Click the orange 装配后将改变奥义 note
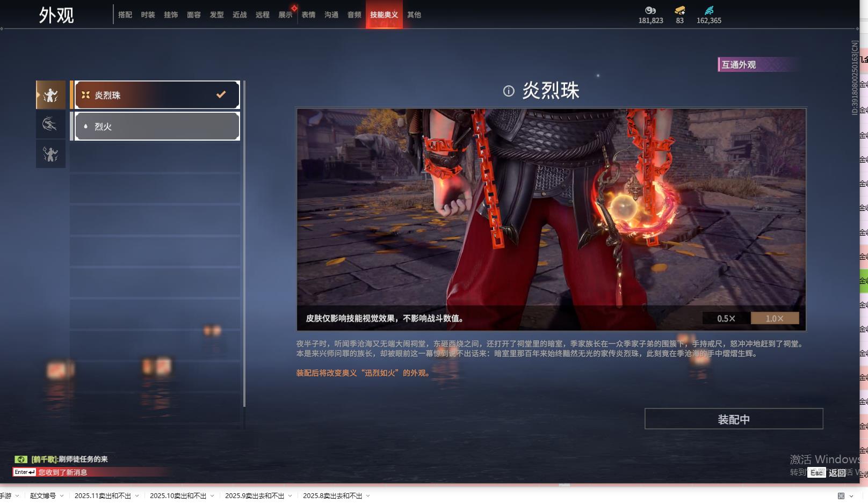The width and height of the screenshot is (868, 504). [x=365, y=373]
